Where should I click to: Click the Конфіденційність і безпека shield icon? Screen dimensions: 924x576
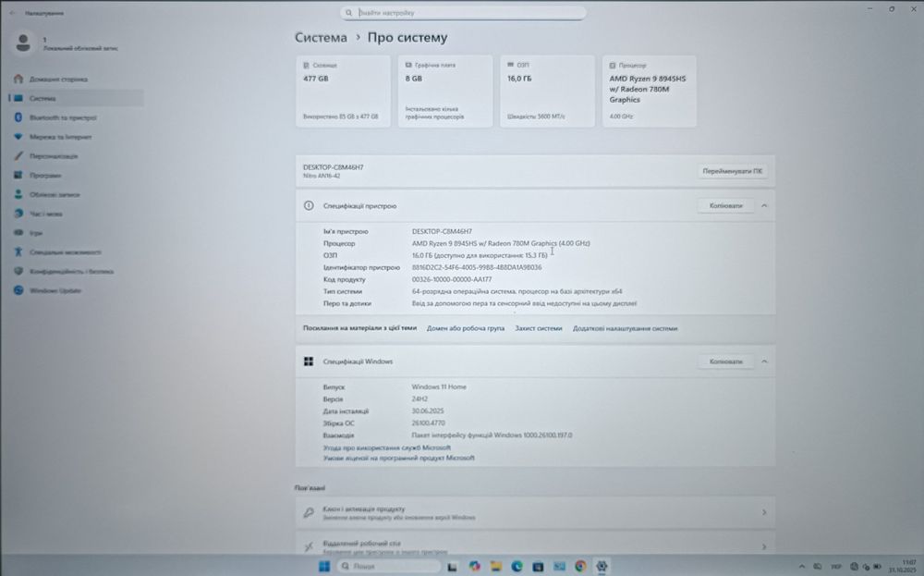[x=18, y=271]
